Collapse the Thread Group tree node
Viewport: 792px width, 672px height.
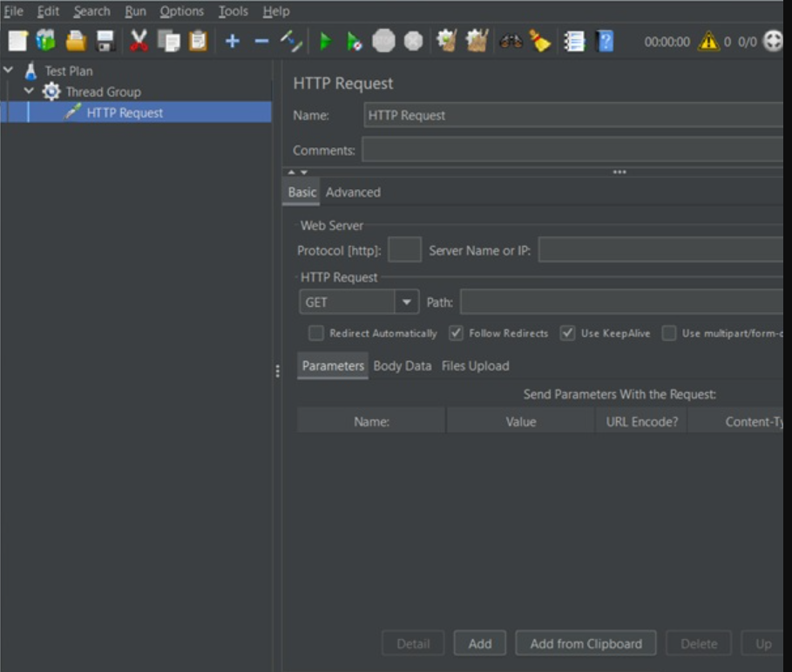29,91
